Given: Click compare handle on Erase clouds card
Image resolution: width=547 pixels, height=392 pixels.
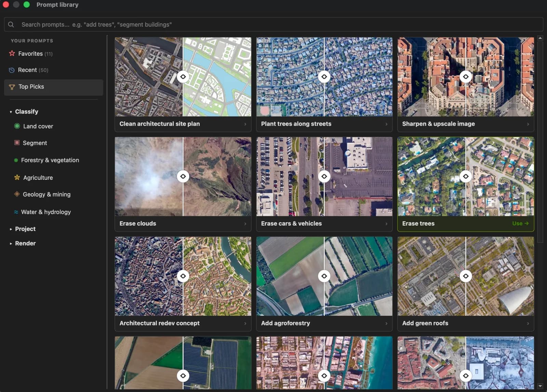Looking at the screenshot, I should [x=183, y=176].
